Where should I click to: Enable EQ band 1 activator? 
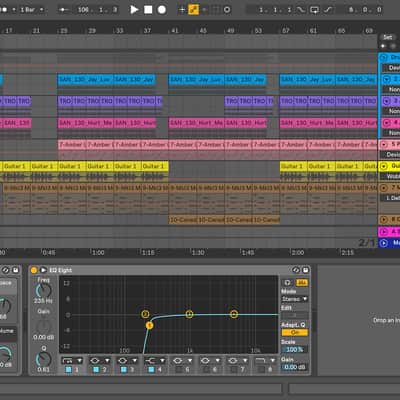click(x=68, y=369)
